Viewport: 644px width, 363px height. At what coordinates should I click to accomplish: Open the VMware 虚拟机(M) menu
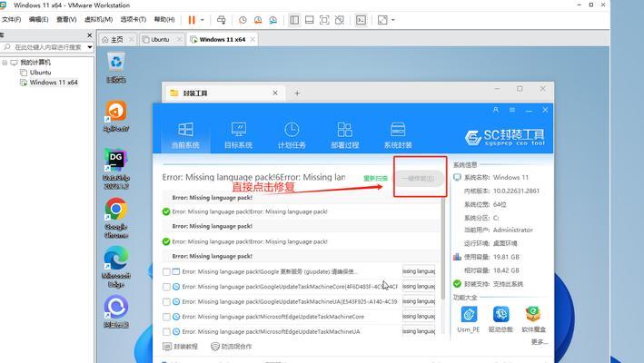coord(98,20)
